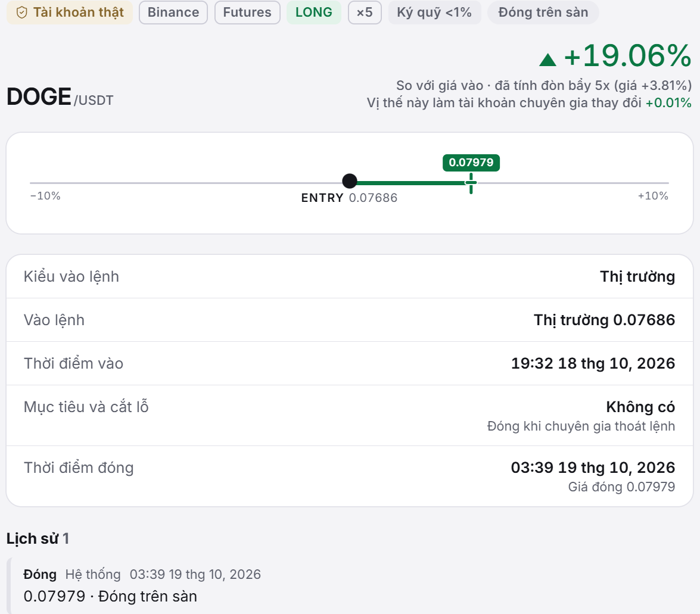This screenshot has height=614, width=700.
Task: Click the Binance exchange tag
Action: 173,13
